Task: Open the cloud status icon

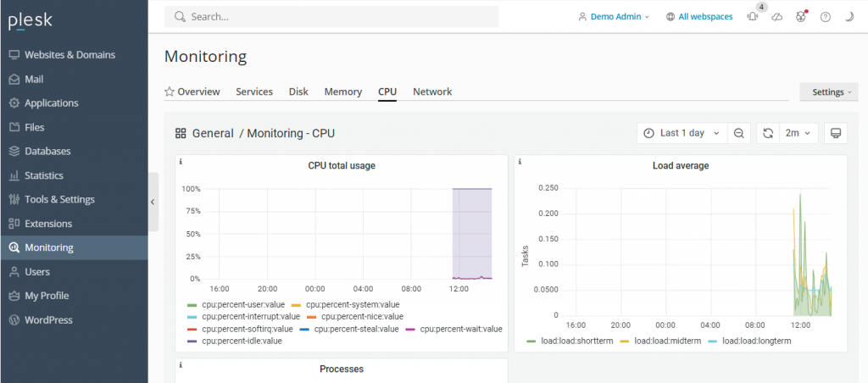Action: pyautogui.click(x=776, y=17)
